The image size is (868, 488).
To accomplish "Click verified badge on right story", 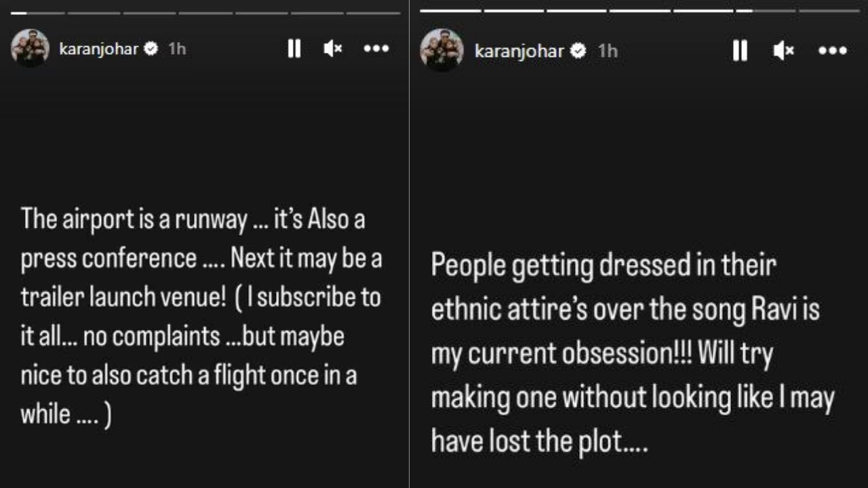I will click(578, 52).
